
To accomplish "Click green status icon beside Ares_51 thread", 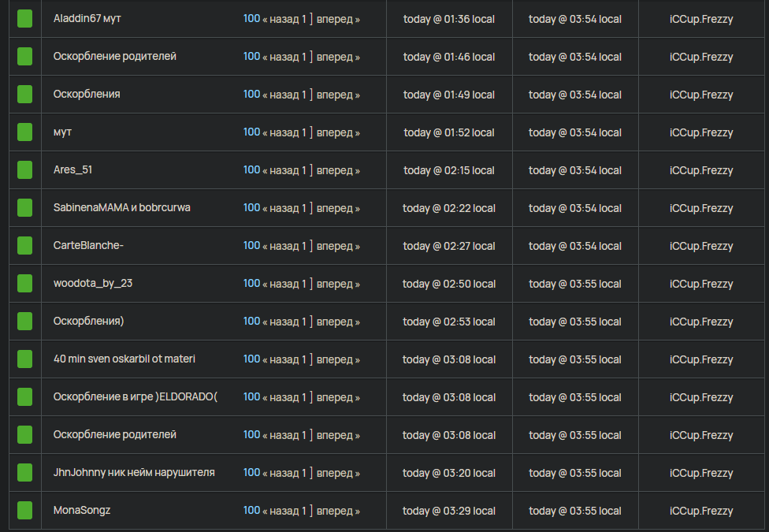I will point(24,169).
